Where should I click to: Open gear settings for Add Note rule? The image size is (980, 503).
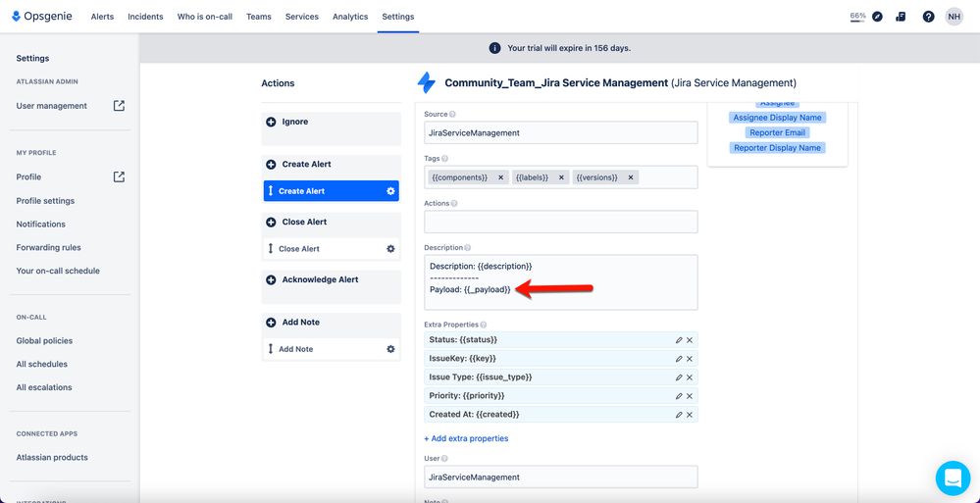pos(390,349)
